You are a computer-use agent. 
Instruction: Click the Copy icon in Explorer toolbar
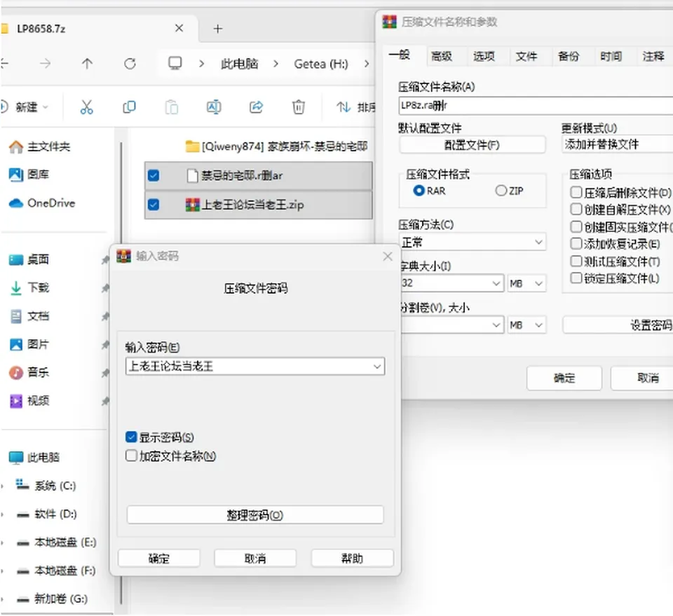pos(129,107)
